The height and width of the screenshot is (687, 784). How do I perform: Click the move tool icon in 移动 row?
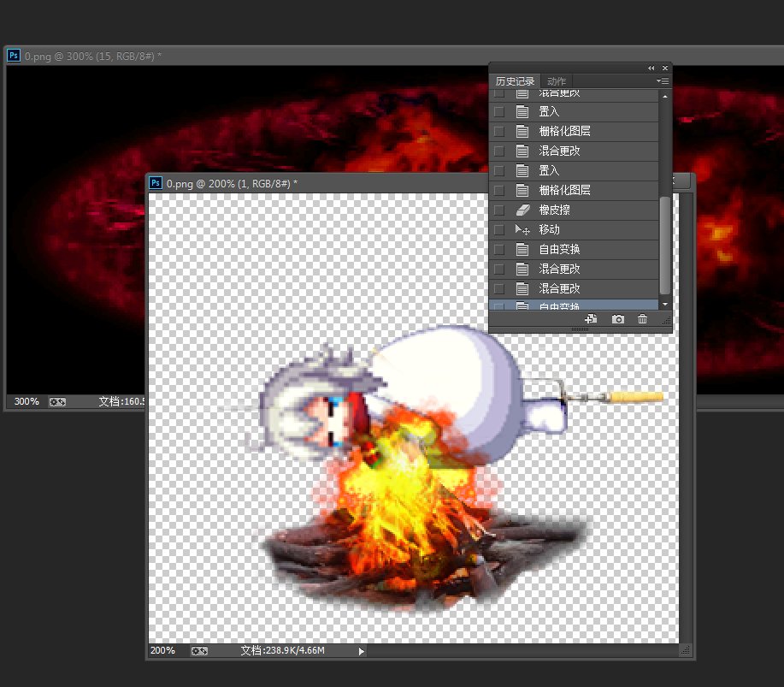(x=522, y=229)
